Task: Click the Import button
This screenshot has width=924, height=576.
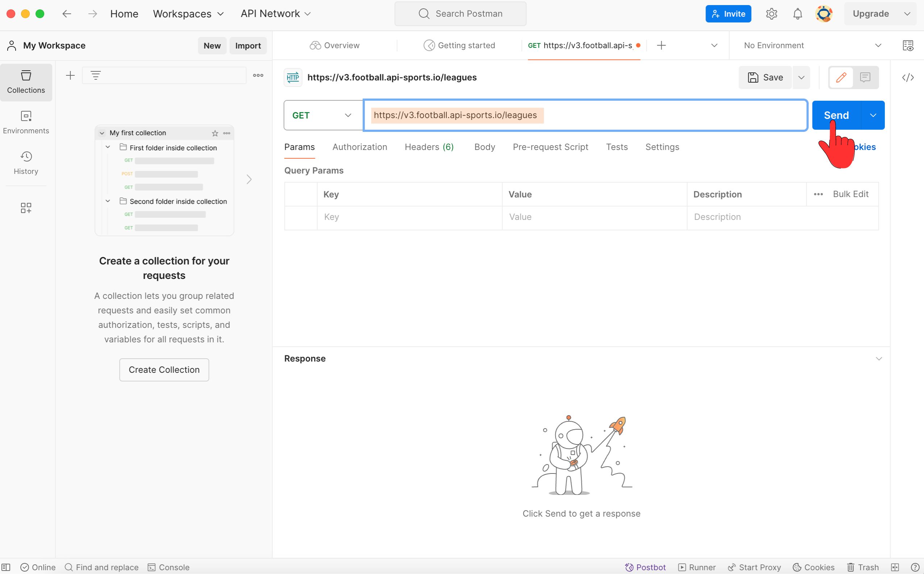Action: click(248, 45)
